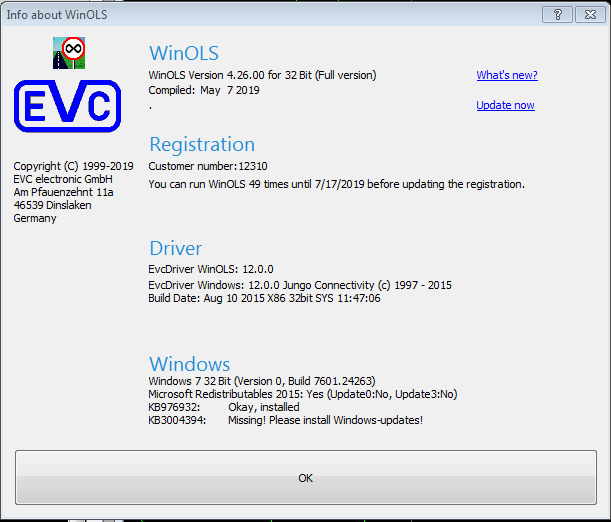This screenshot has height=522, width=611.
Task: Click the KB976932 Okay, installed line
Action: (x=224, y=407)
